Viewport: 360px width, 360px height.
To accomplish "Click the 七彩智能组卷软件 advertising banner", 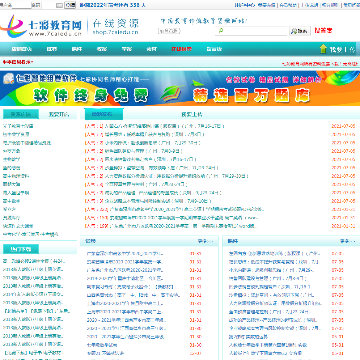I will tap(180, 88).
